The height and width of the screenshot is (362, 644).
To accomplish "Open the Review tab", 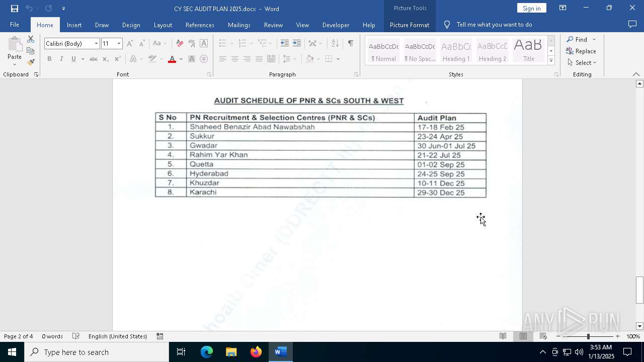I will click(273, 25).
